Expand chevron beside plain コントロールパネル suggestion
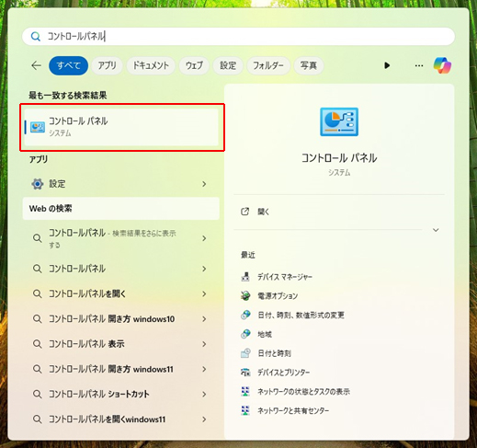Screen dimensions: 477x448 (204, 269)
